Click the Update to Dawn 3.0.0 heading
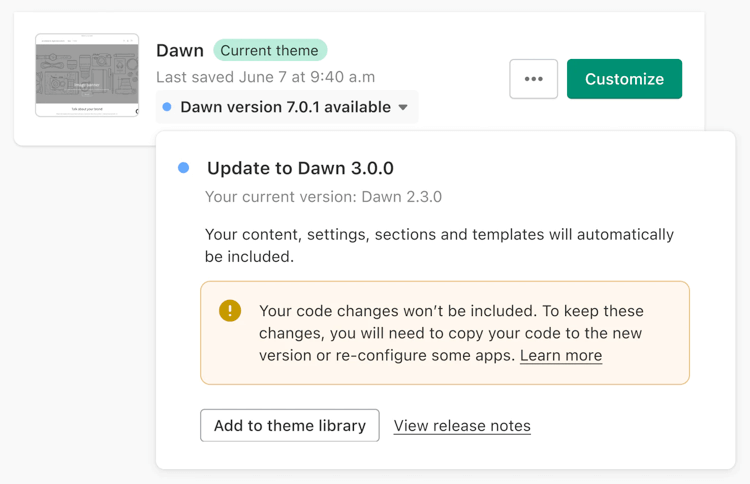The height and width of the screenshot is (484, 750). tap(300, 168)
